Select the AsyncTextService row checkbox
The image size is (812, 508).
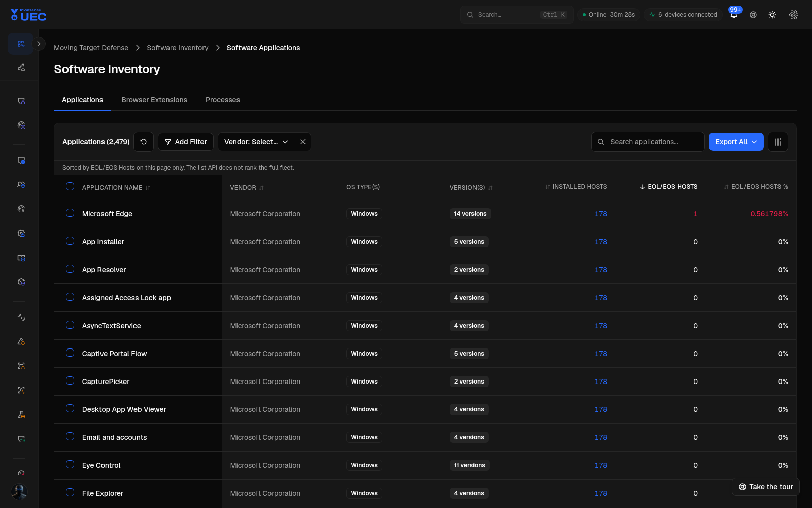tap(70, 325)
